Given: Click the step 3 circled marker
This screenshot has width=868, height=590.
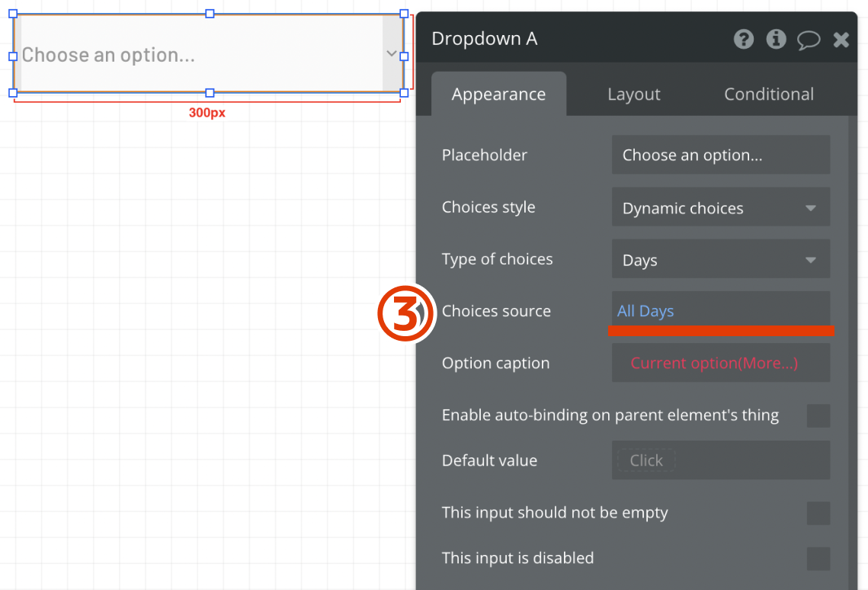Looking at the screenshot, I should click(x=405, y=312).
